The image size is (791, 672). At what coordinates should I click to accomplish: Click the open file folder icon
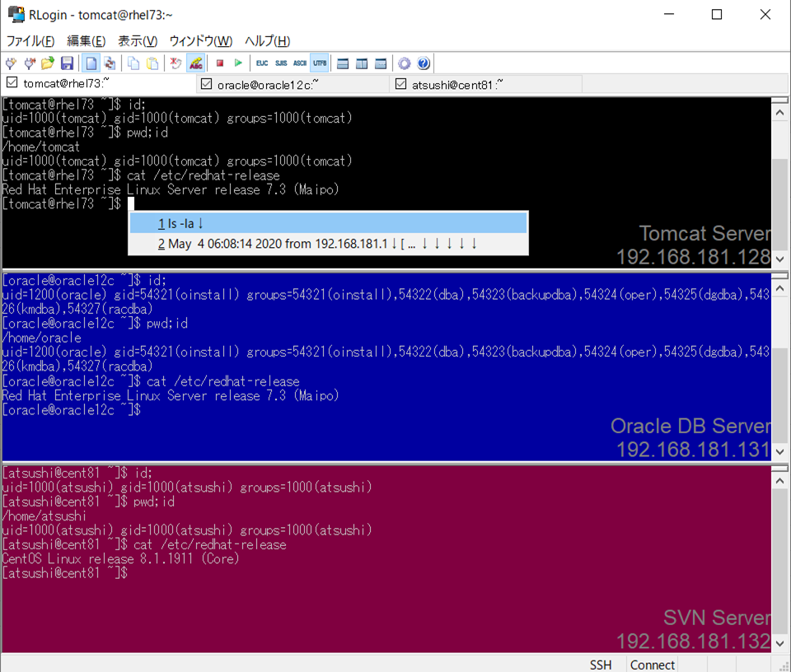pyautogui.click(x=48, y=63)
